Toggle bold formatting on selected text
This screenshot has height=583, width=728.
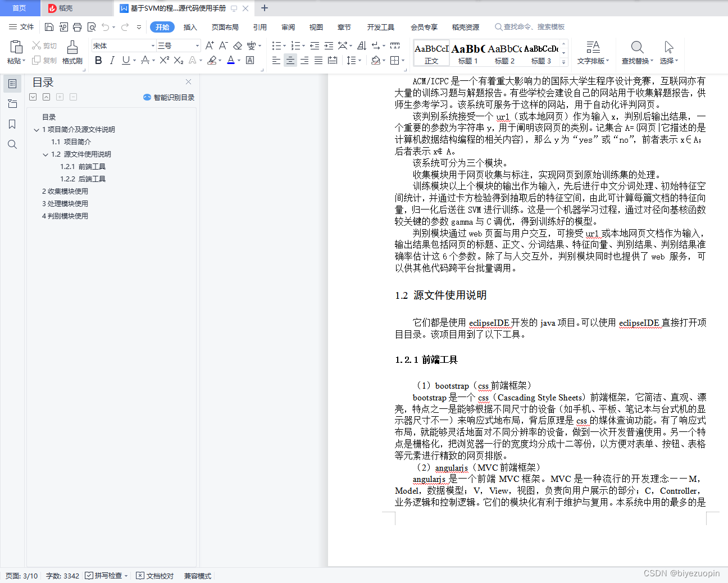coord(99,60)
